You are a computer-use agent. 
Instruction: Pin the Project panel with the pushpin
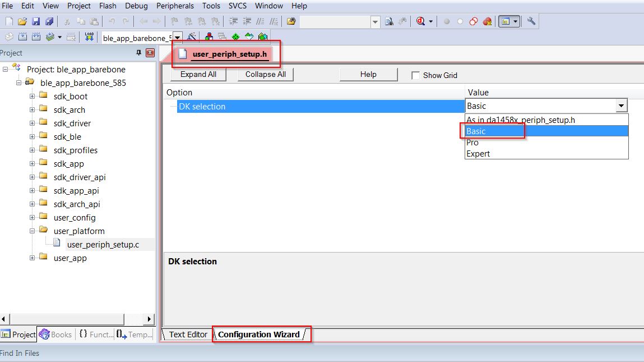point(139,53)
